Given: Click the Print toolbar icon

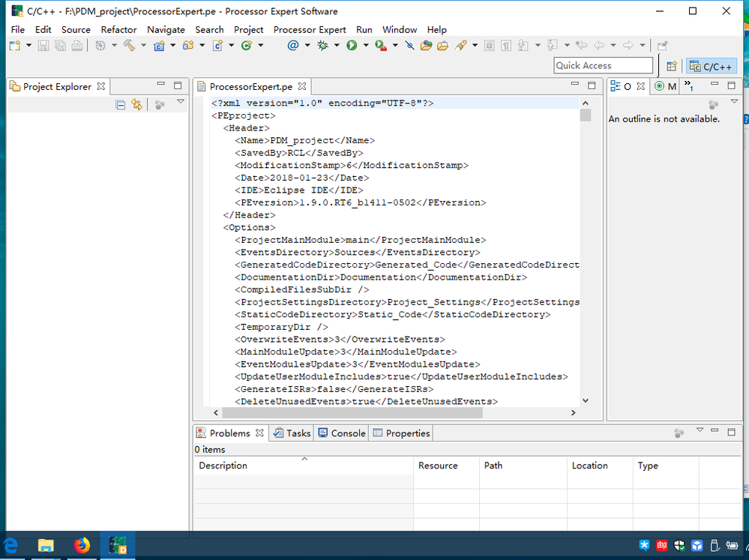Looking at the screenshot, I should click(x=77, y=46).
